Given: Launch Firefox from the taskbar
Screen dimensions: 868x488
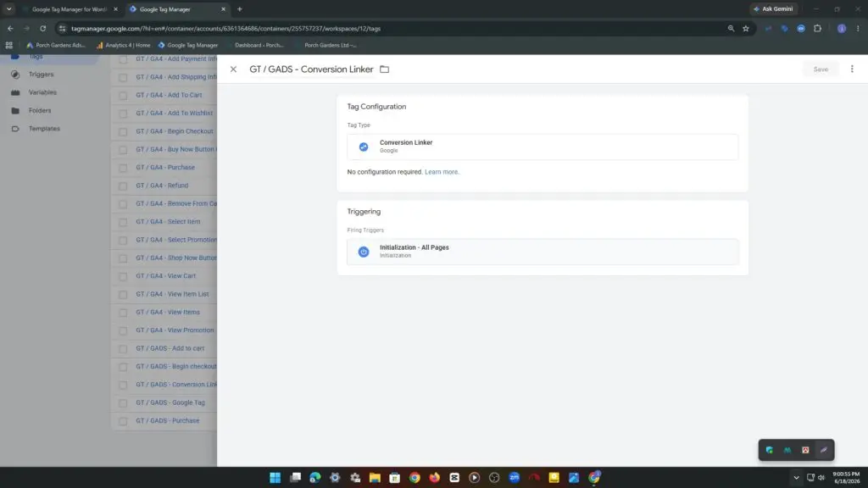Looking at the screenshot, I should coord(435,478).
